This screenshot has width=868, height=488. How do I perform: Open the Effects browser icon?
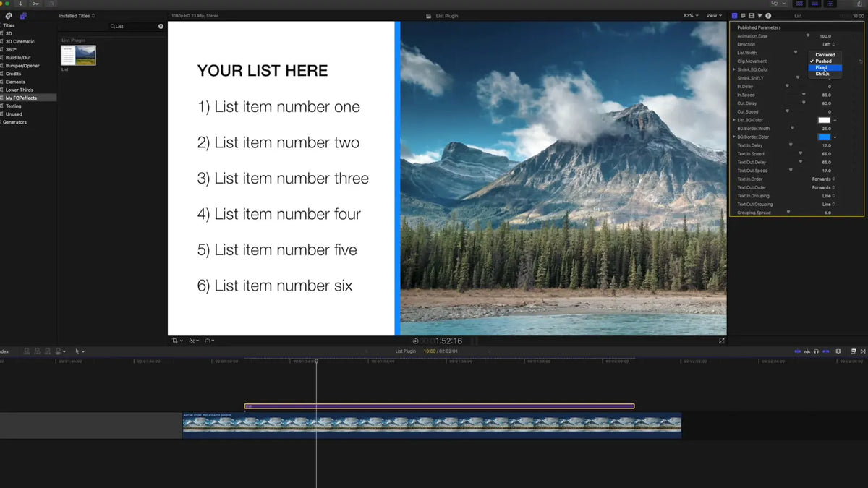point(853,351)
